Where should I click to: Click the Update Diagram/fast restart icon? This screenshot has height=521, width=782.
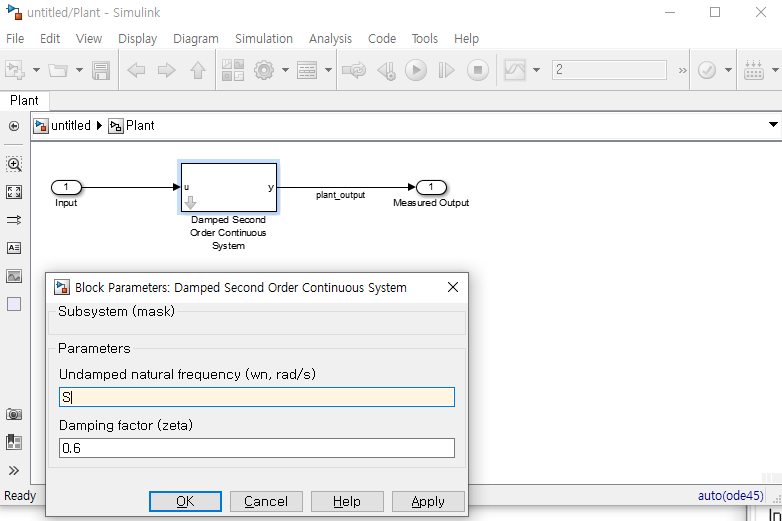point(354,70)
